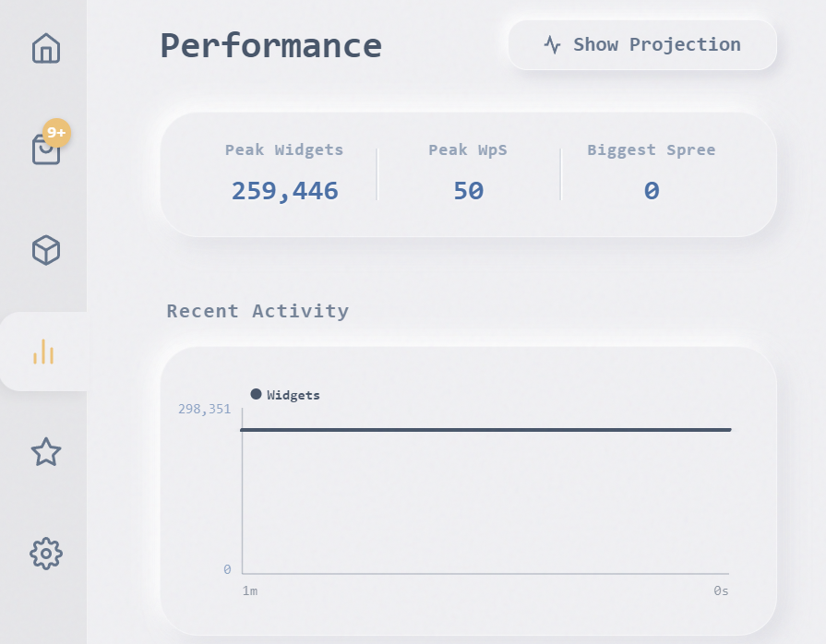Open the shopping bag store icon

44,151
